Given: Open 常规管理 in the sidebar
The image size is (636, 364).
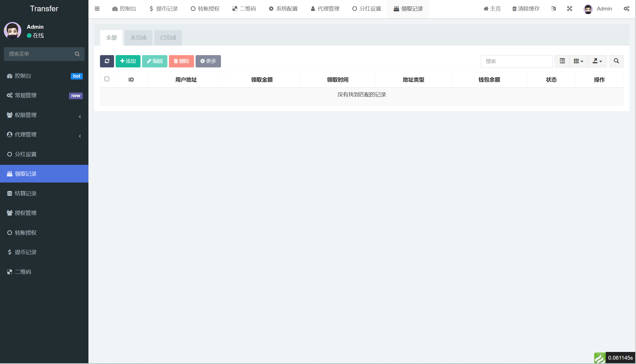Looking at the screenshot, I should click(44, 95).
